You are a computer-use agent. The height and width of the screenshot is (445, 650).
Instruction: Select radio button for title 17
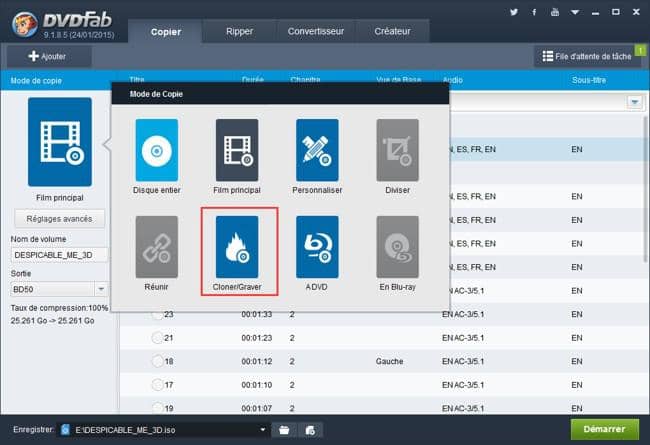(x=157, y=385)
